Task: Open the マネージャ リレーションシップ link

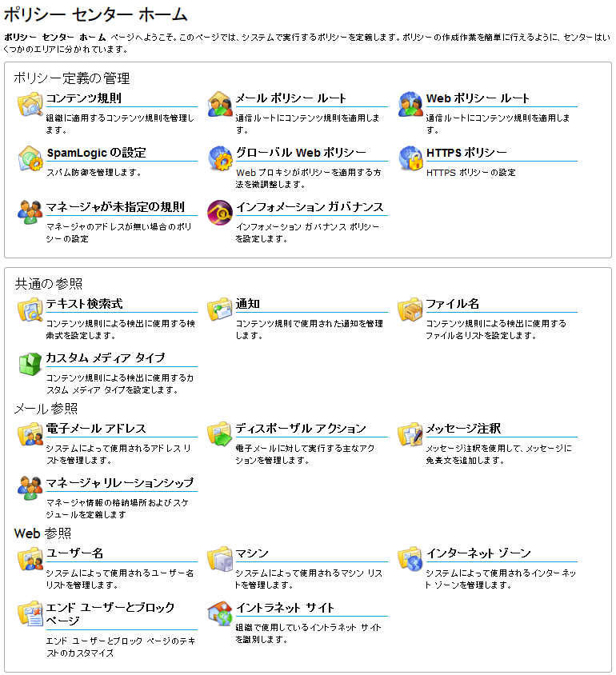Action: click(x=120, y=483)
